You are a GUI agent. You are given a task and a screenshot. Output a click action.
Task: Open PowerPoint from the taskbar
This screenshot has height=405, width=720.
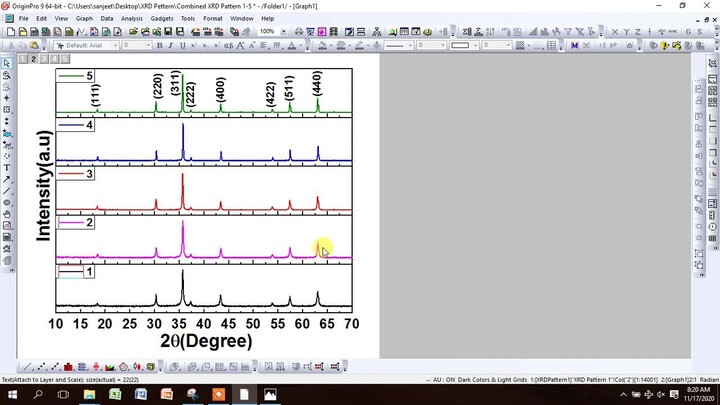point(167,394)
